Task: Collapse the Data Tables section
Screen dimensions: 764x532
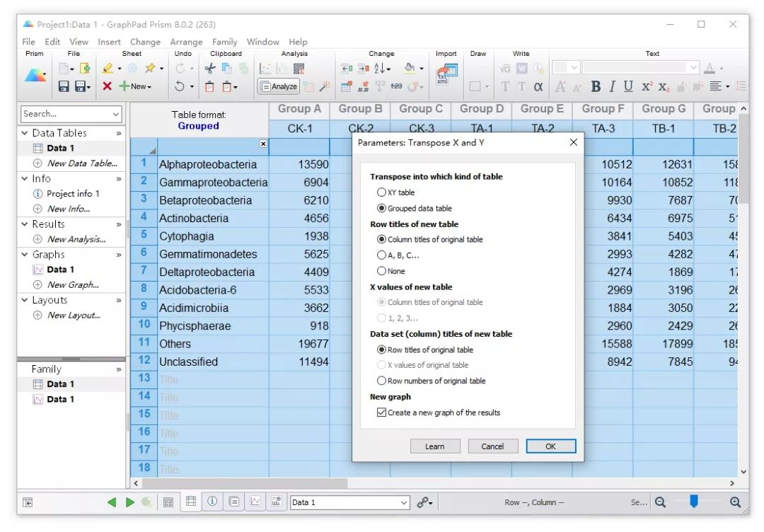Action: point(23,133)
